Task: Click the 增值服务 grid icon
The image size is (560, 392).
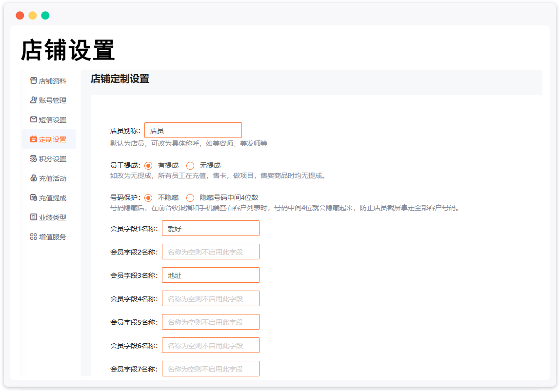Action: (34, 236)
